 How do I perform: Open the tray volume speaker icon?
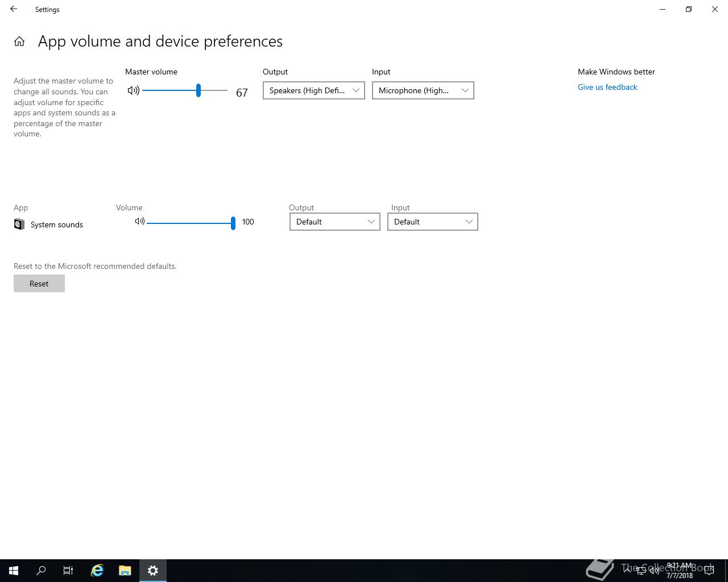pos(654,571)
